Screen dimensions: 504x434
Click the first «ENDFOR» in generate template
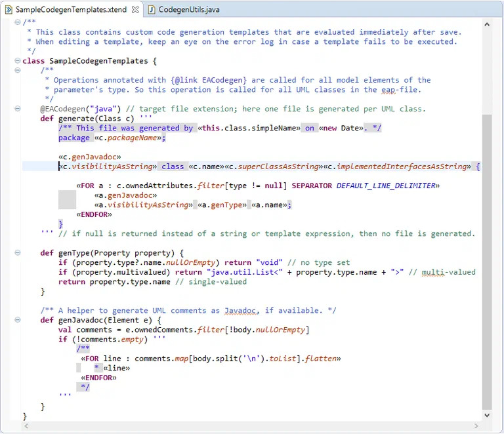click(x=94, y=214)
